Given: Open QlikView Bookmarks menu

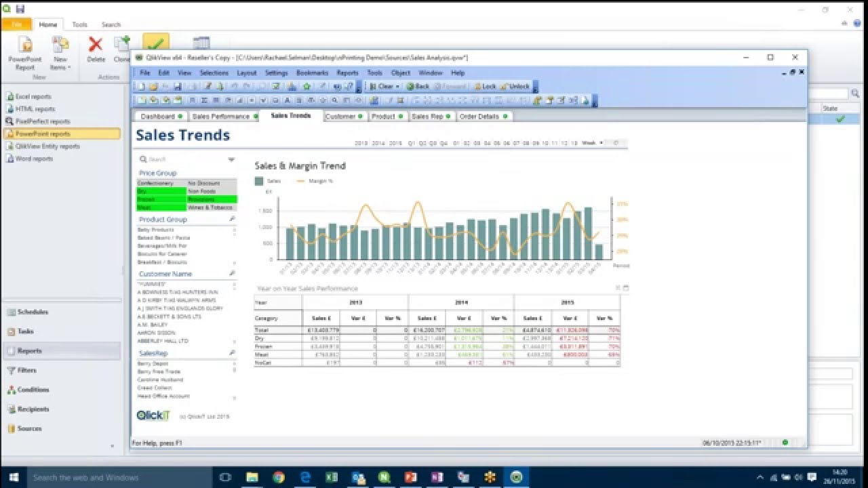Looking at the screenshot, I should [312, 73].
